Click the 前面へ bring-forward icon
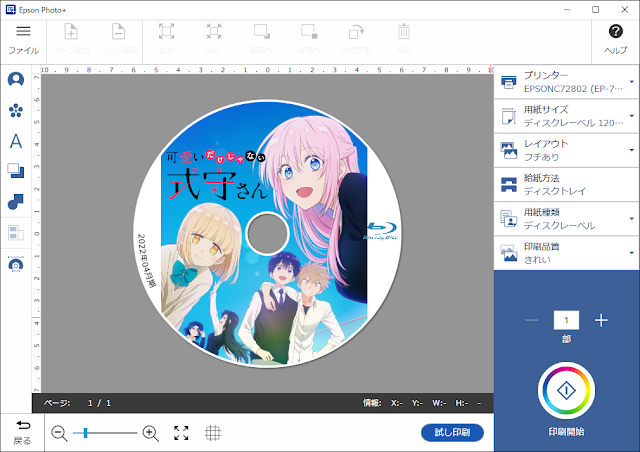This screenshot has height=452, width=640. (x=261, y=40)
